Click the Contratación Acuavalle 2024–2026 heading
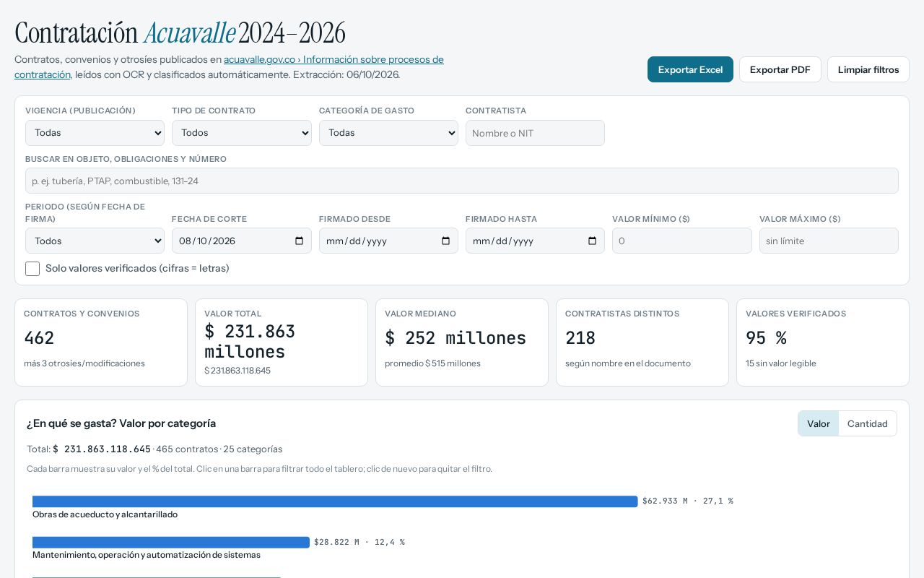Image resolution: width=924 pixels, height=578 pixels. (x=180, y=33)
